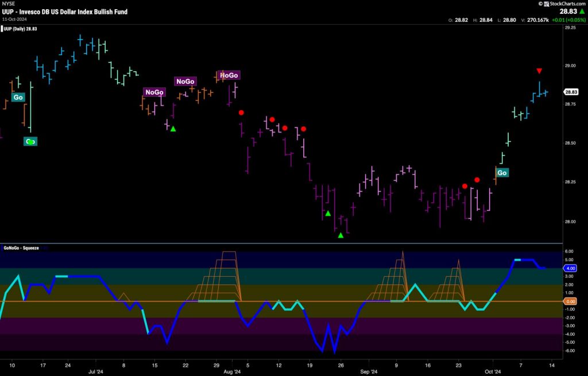
Task: Click the low value L: 28.80
Action: point(506,20)
